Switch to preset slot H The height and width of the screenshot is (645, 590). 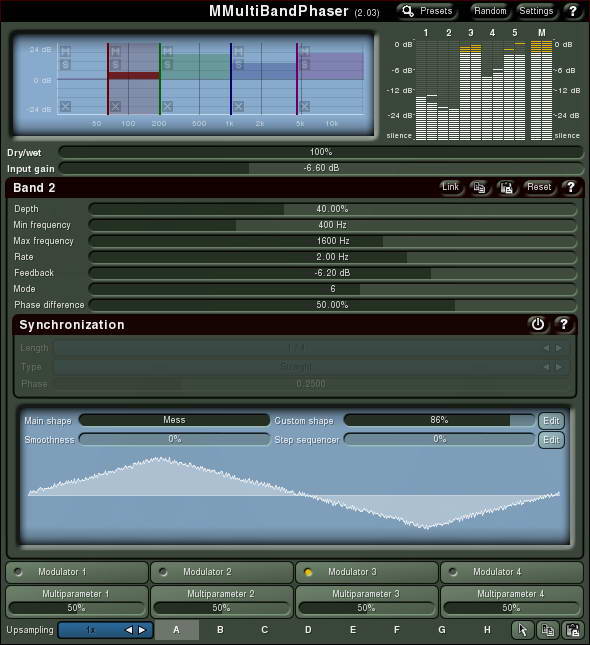487,630
